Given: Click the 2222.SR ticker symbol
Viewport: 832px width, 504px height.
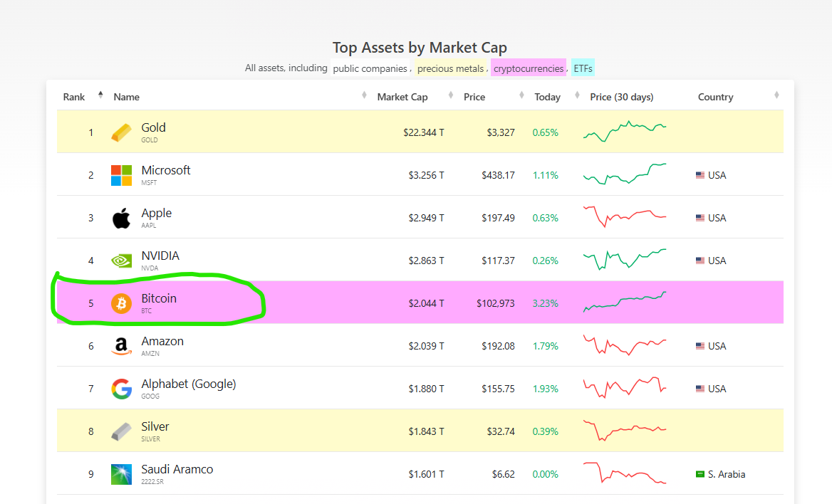Looking at the screenshot, I should (152, 482).
